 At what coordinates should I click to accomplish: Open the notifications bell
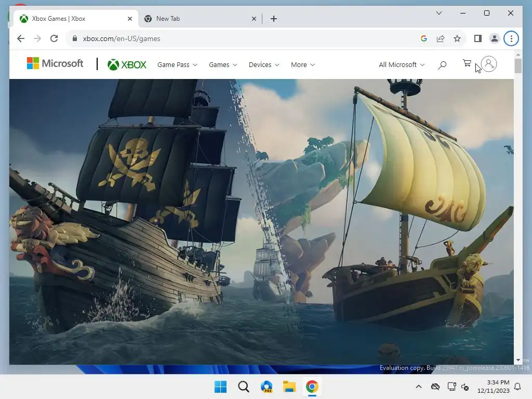click(517, 387)
